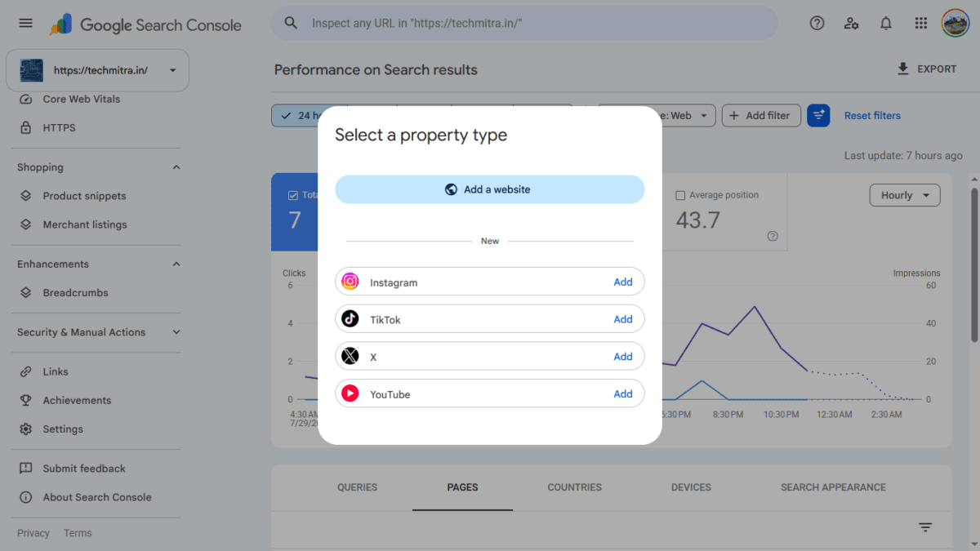Open Merchant listings report
Viewport: 980px width, 551px height.
(85, 224)
